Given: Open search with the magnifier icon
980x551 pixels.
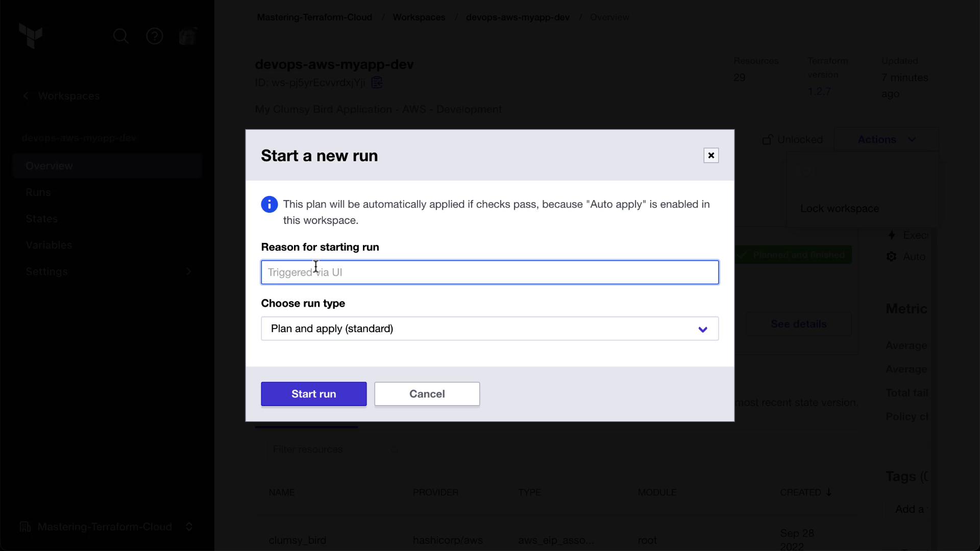Looking at the screenshot, I should (121, 36).
